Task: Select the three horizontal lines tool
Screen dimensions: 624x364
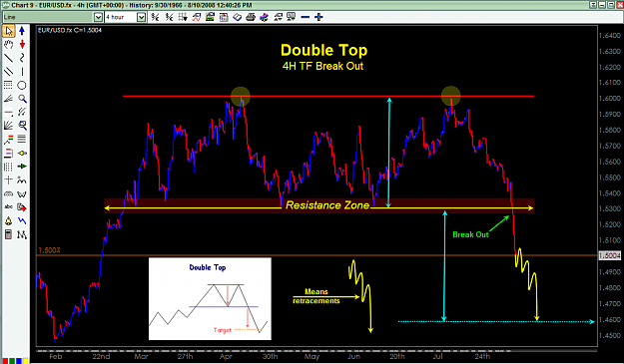Action: (x=22, y=139)
